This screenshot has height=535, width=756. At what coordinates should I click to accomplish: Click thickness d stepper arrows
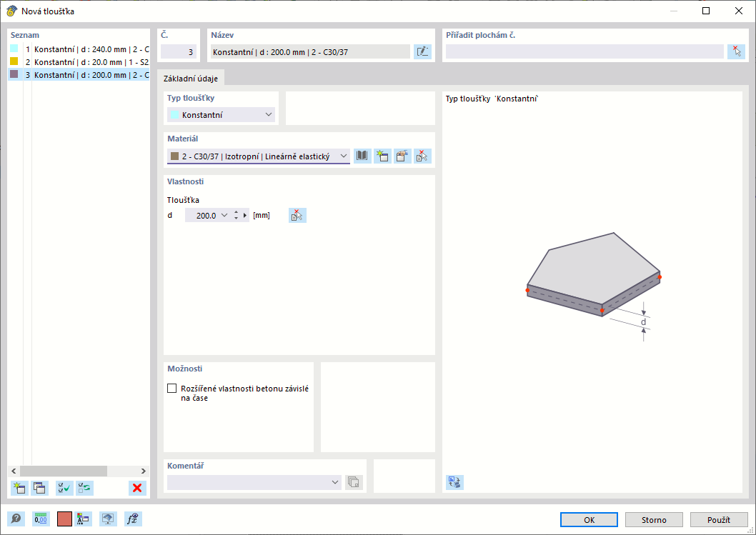(237, 216)
